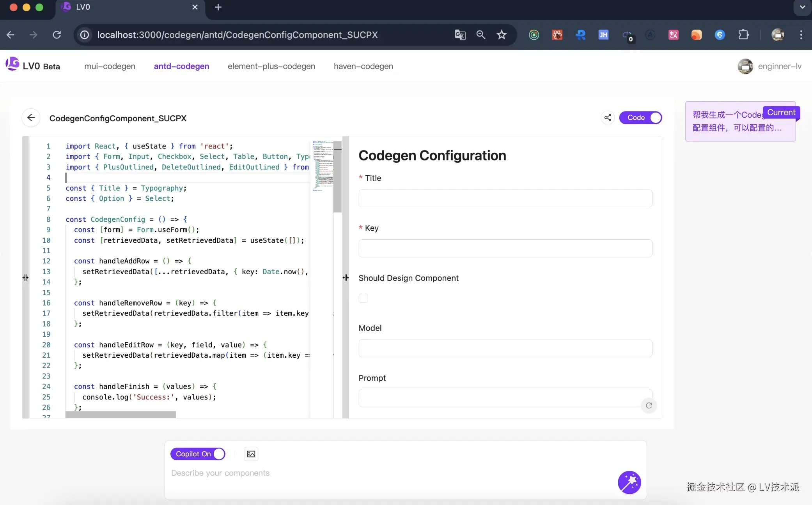Screen dimensions: 812x505
Task: Bookmark page with star icon
Action: [502, 35]
